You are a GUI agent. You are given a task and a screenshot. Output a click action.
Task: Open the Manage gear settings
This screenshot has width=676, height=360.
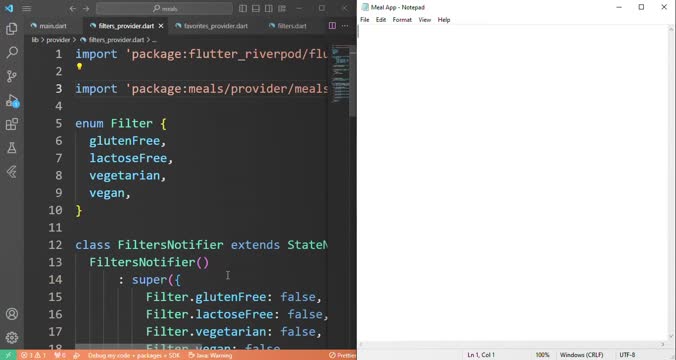point(12,338)
